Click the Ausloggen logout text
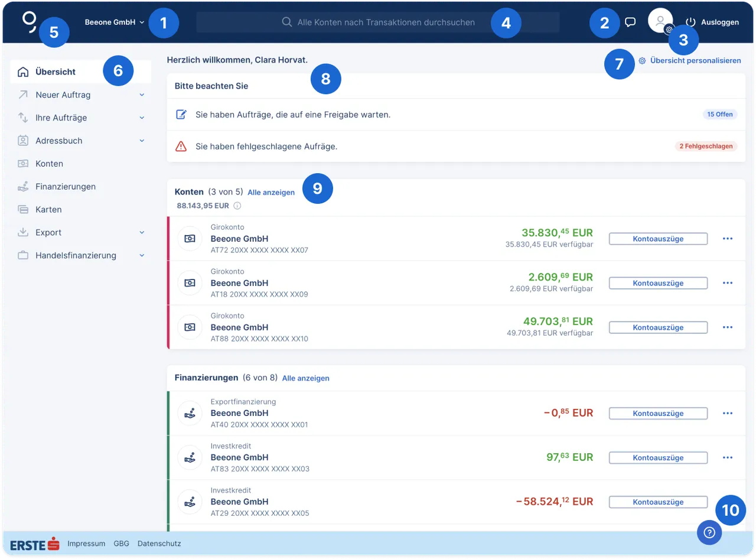 click(x=720, y=22)
